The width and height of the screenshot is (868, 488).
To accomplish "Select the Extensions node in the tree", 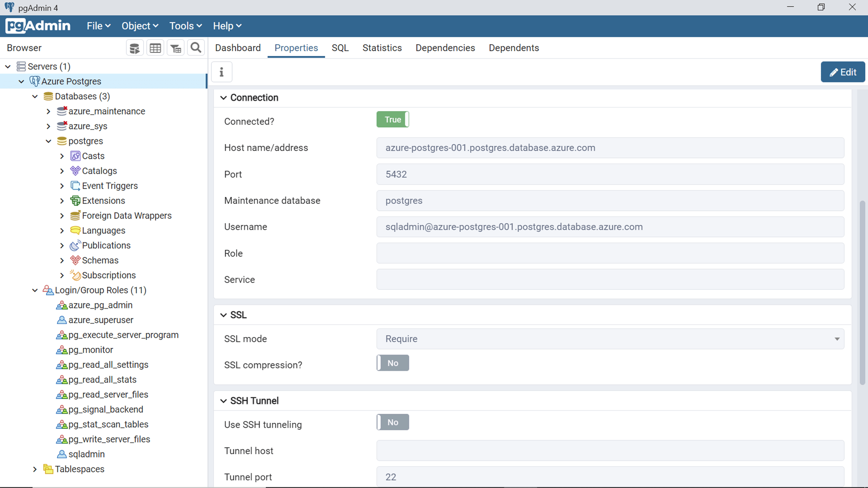I will tap(104, 200).
